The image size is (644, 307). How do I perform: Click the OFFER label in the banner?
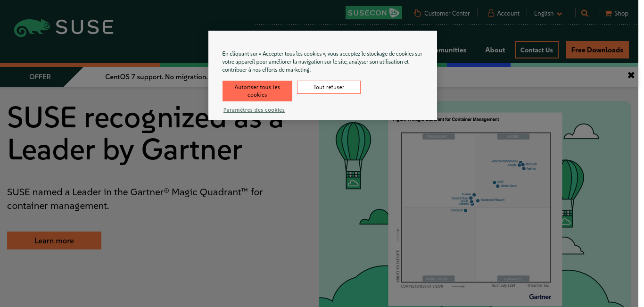point(40,77)
